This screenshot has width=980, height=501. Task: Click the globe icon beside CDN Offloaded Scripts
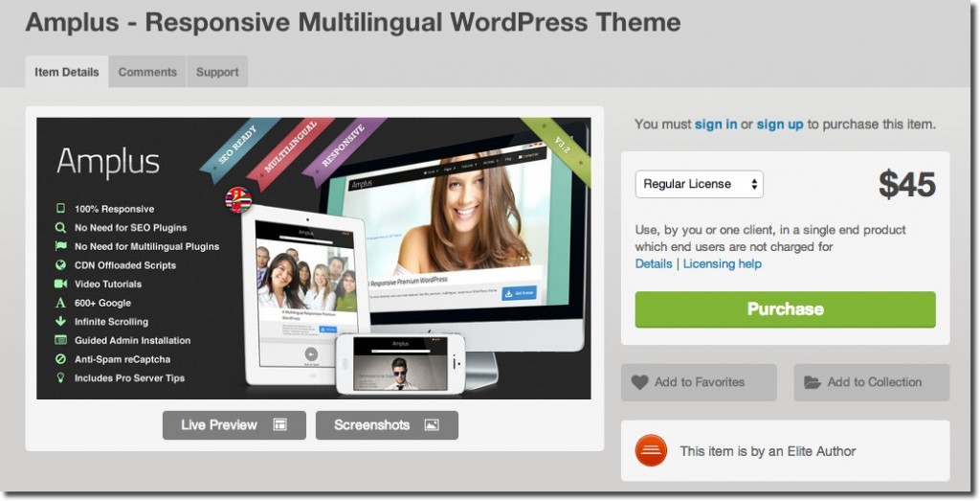click(60, 264)
